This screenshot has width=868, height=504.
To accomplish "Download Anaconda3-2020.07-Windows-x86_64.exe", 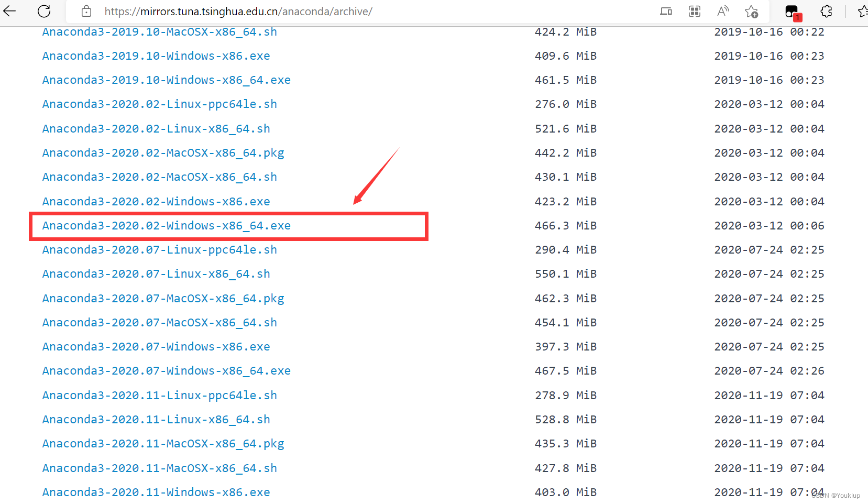I will coord(167,371).
